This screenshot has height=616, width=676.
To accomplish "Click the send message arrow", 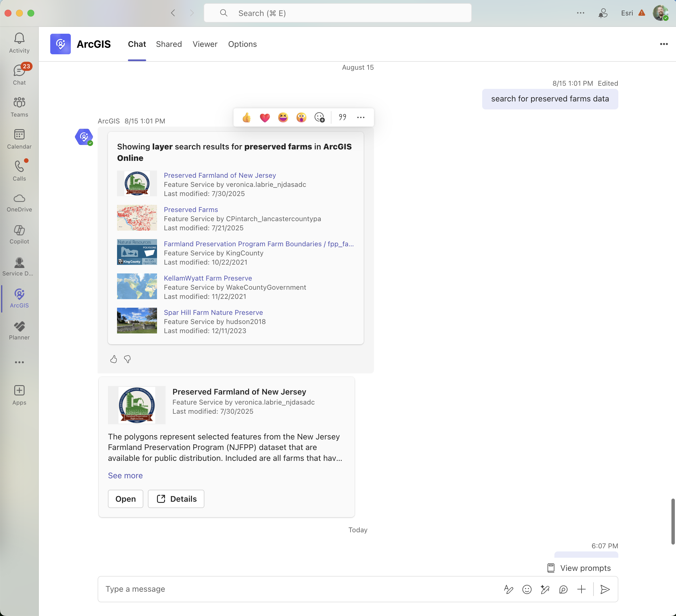I will coord(605,589).
